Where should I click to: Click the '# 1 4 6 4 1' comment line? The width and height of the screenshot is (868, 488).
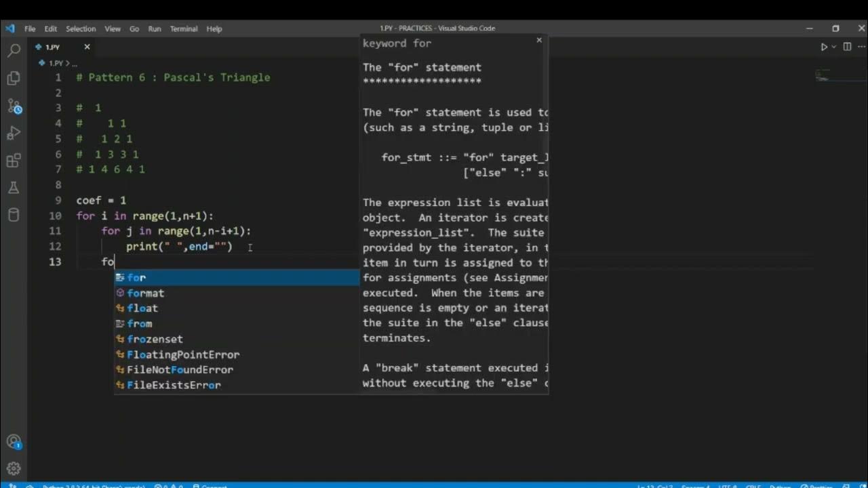[x=111, y=169]
